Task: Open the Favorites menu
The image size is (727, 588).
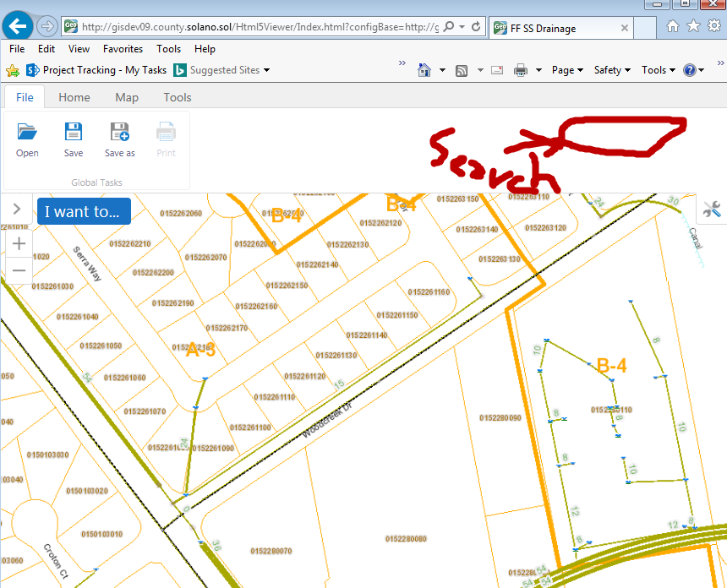Action: point(123,49)
